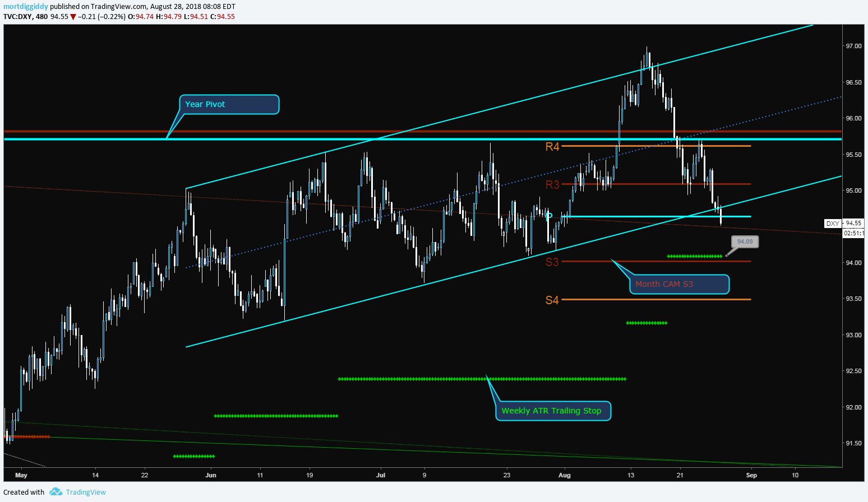Click the 480 interval value in header

[41, 17]
